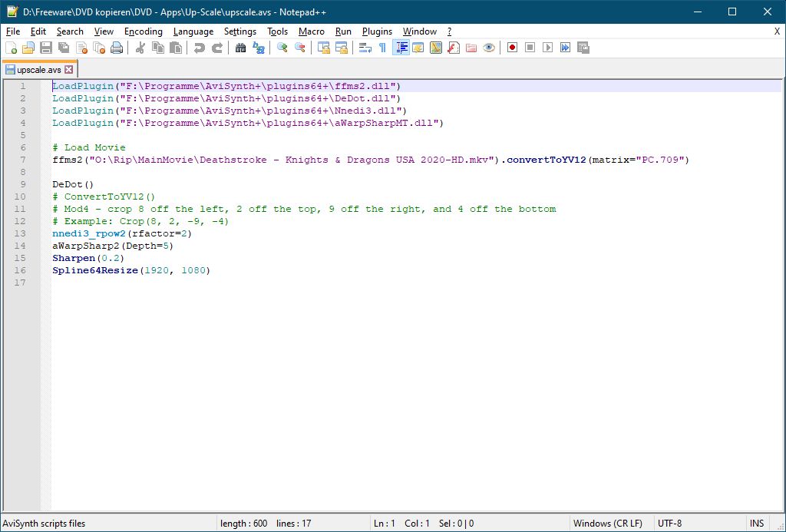Click Windows (CR LF) in status bar
Viewport: 786px width, 532px height.
tap(607, 524)
